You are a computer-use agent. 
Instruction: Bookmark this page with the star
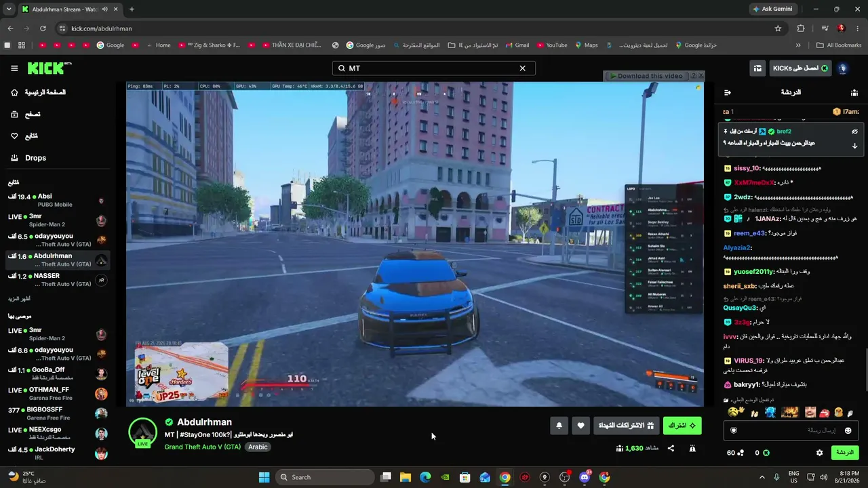pyautogui.click(x=778, y=28)
